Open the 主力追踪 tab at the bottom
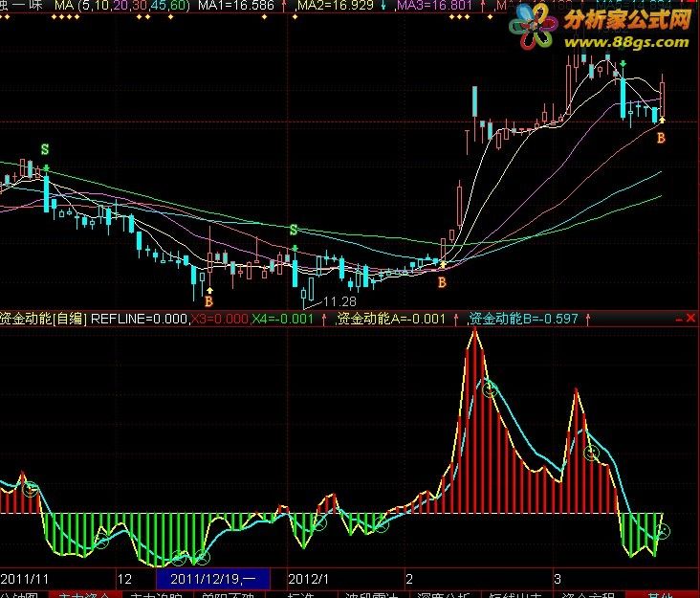The width and height of the screenshot is (700, 598). tap(156, 595)
